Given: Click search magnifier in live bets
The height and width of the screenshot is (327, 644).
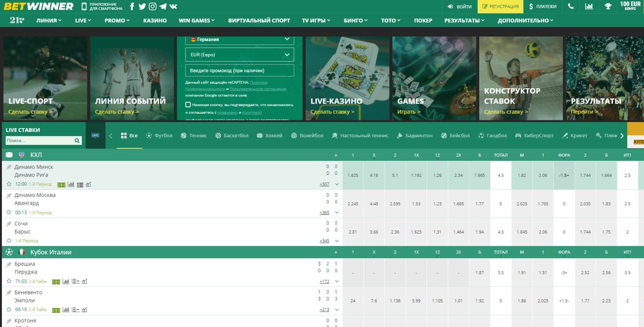Looking at the screenshot, I should click(x=77, y=141).
